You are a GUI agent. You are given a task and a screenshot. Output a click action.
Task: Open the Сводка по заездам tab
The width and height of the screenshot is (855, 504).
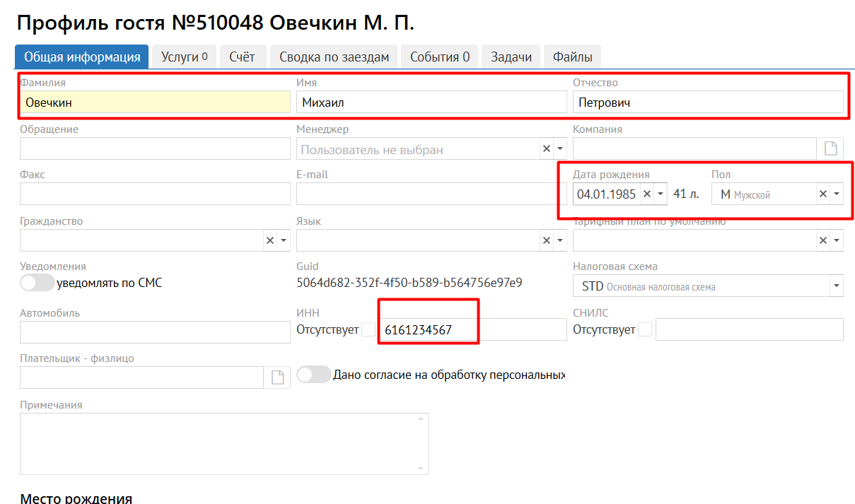[334, 57]
